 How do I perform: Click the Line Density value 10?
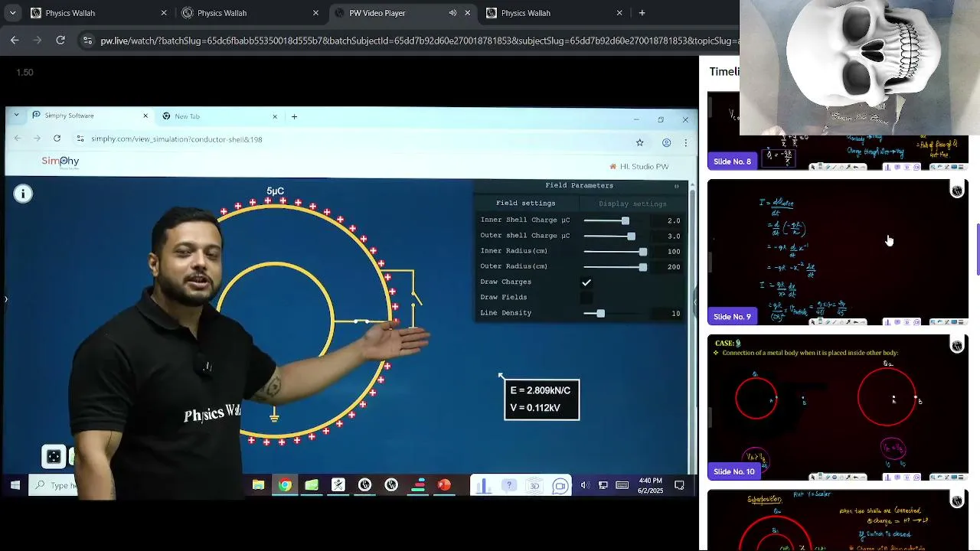(668, 313)
